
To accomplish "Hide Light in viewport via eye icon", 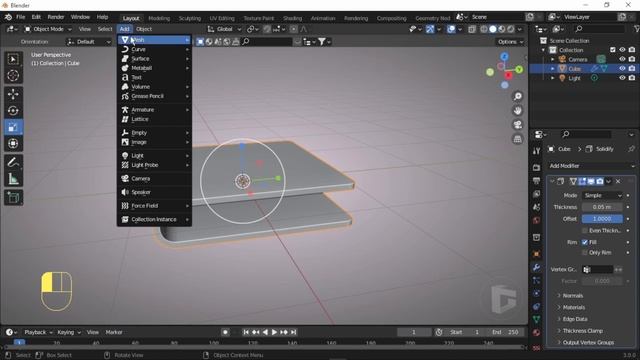I will 622,78.
